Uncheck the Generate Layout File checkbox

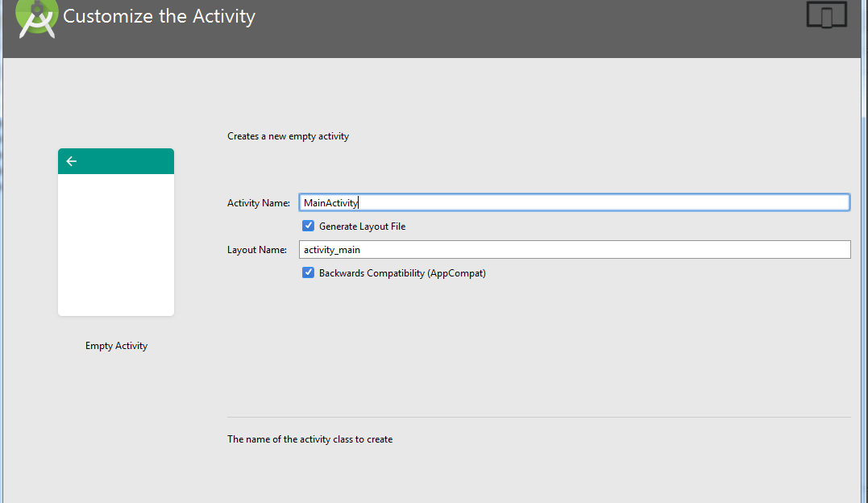point(308,226)
